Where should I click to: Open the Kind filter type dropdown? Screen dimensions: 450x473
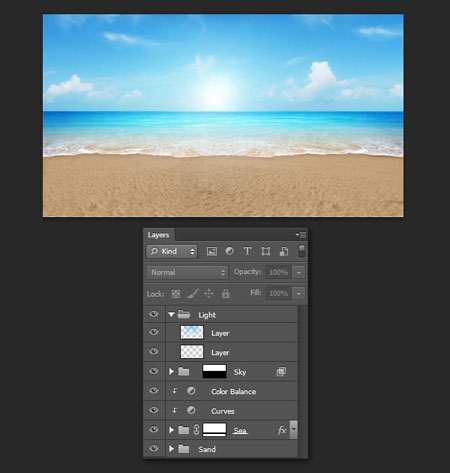[172, 251]
